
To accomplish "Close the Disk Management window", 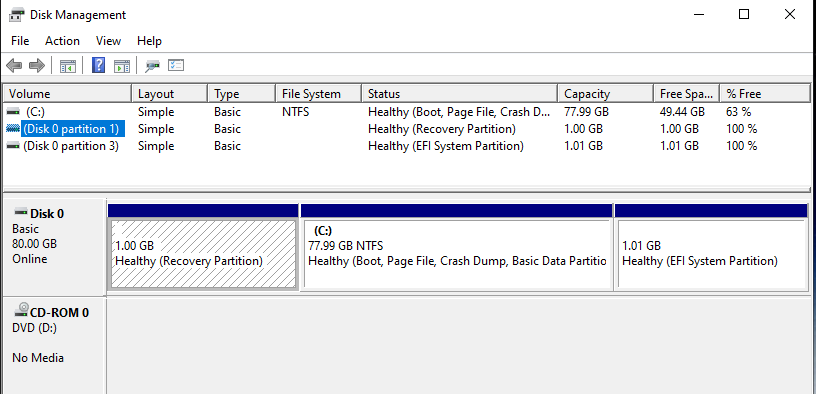I will pyautogui.click(x=790, y=15).
